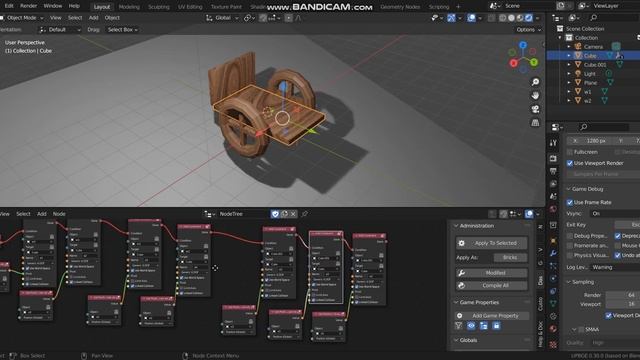Click Add Game Property button
Viewport: 640px width, 360px height.
coord(492,316)
